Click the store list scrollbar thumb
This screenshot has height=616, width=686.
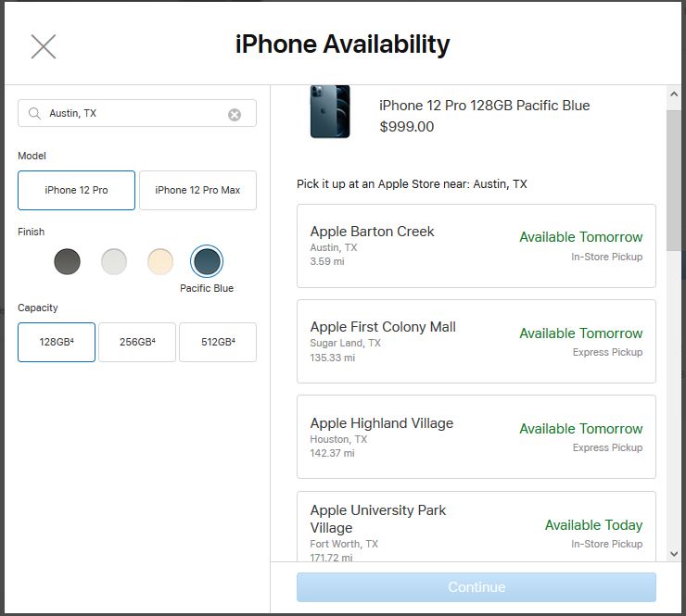[674, 180]
